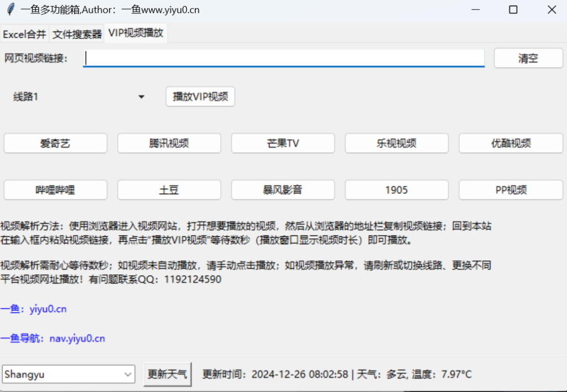Open 爱奇艺 site button

tap(55, 143)
